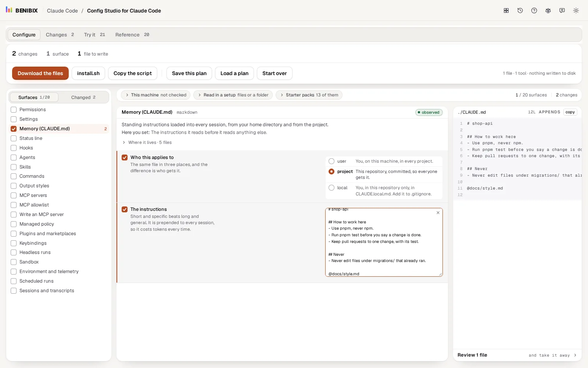Open the help question mark icon
588x368 pixels.
[x=534, y=11]
